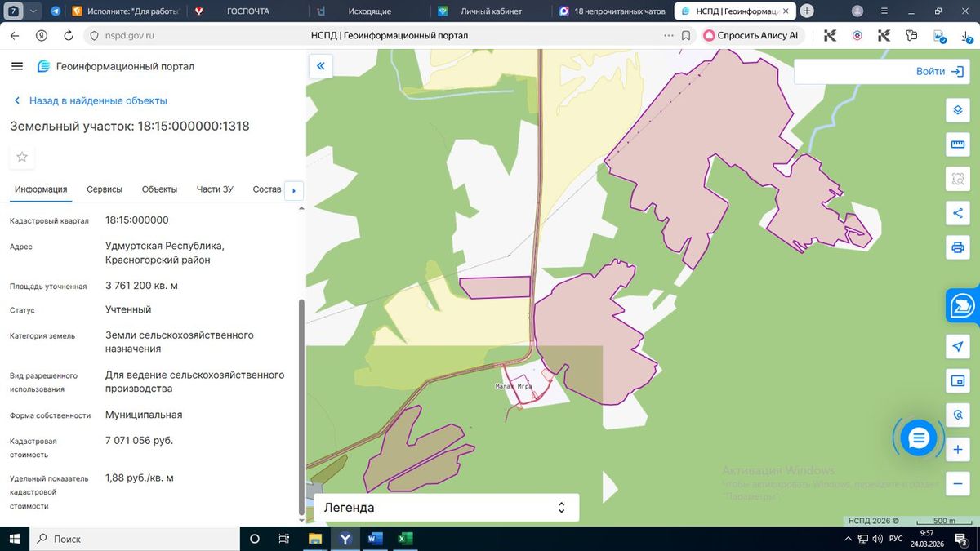Open the hamburger menu of the geoportal
Screen dimensions: 980x551
point(17,66)
